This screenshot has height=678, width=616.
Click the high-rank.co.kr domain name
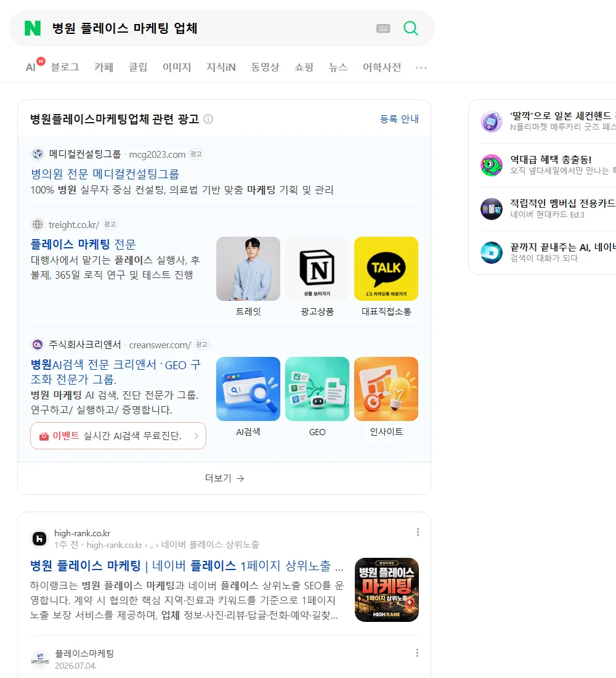[x=82, y=533]
